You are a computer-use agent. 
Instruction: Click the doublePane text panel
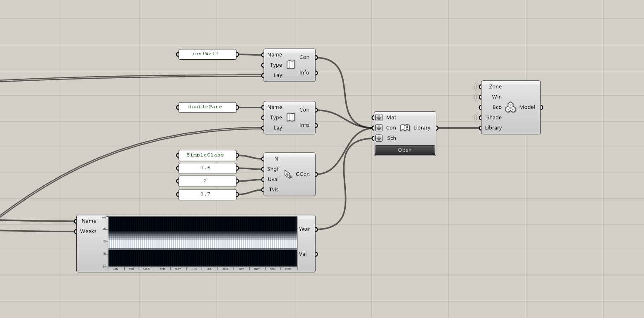[x=208, y=107]
